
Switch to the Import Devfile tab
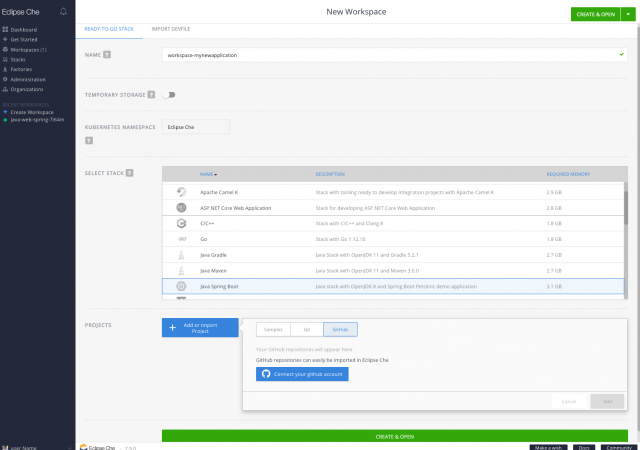(x=171, y=29)
